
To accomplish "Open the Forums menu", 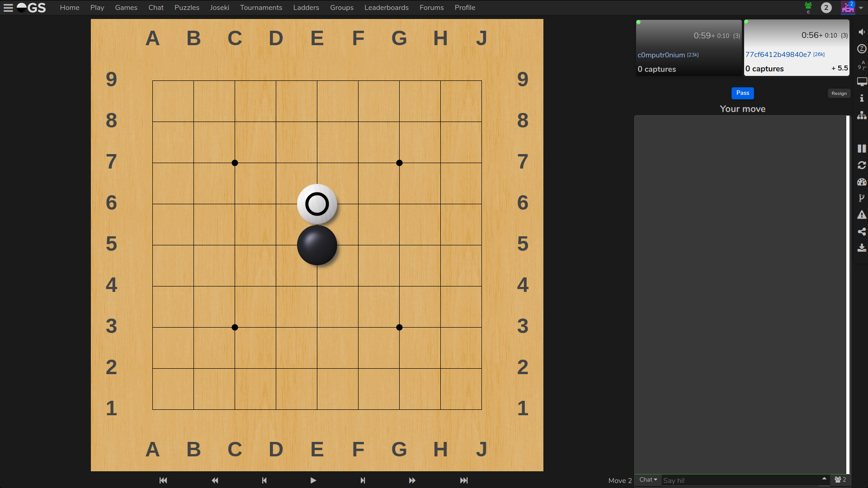I will (432, 8).
